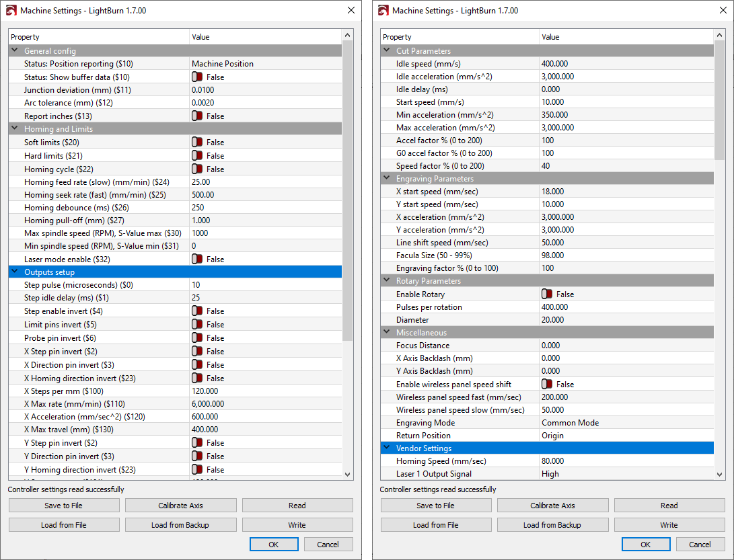Image resolution: width=734 pixels, height=560 pixels.
Task: Click the LightBurn logo in the Cut Parameters dialog
Action: coord(383,11)
